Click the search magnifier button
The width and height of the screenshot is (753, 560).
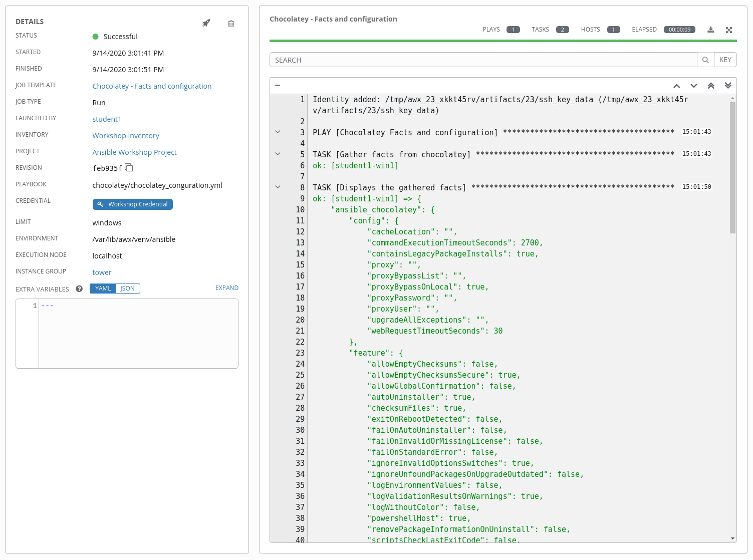click(x=705, y=60)
